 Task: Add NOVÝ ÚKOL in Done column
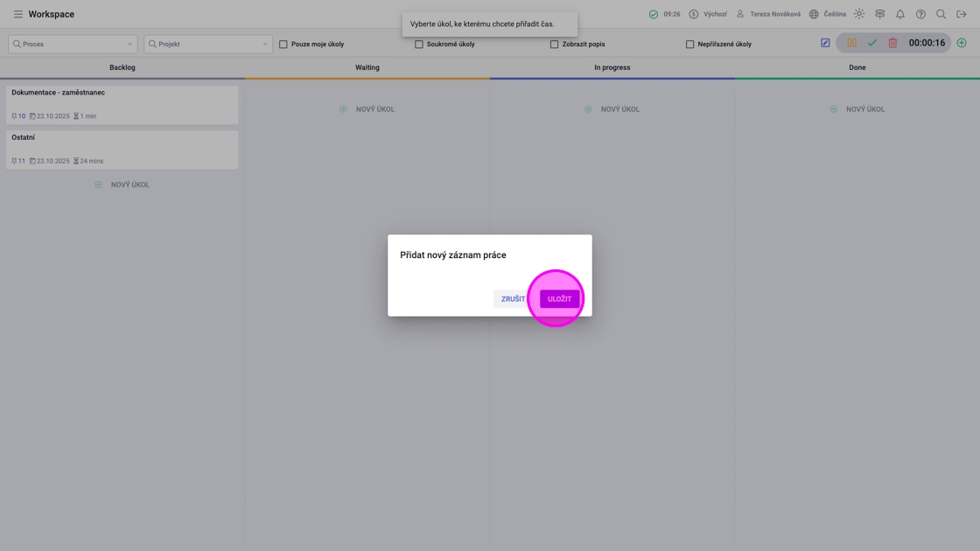pyautogui.click(x=865, y=108)
